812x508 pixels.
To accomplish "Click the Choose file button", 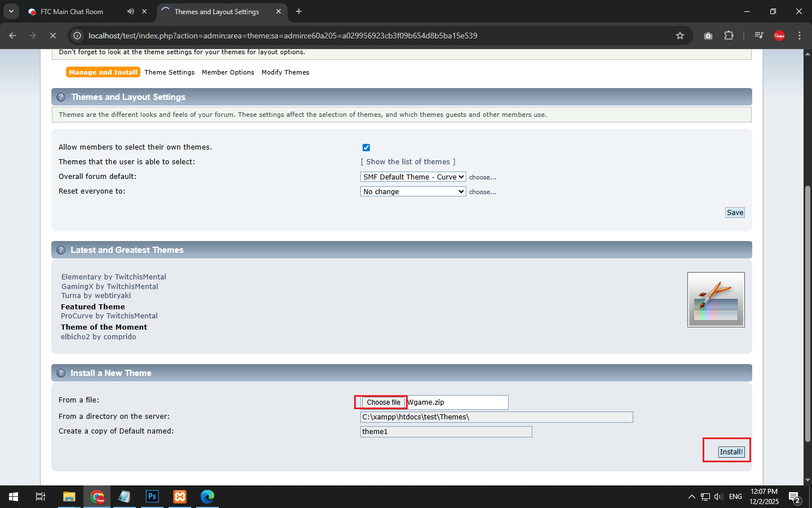I will tap(383, 402).
